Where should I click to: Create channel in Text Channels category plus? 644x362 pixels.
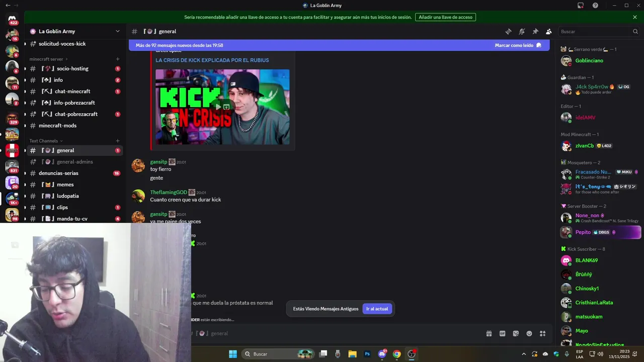[x=118, y=141]
